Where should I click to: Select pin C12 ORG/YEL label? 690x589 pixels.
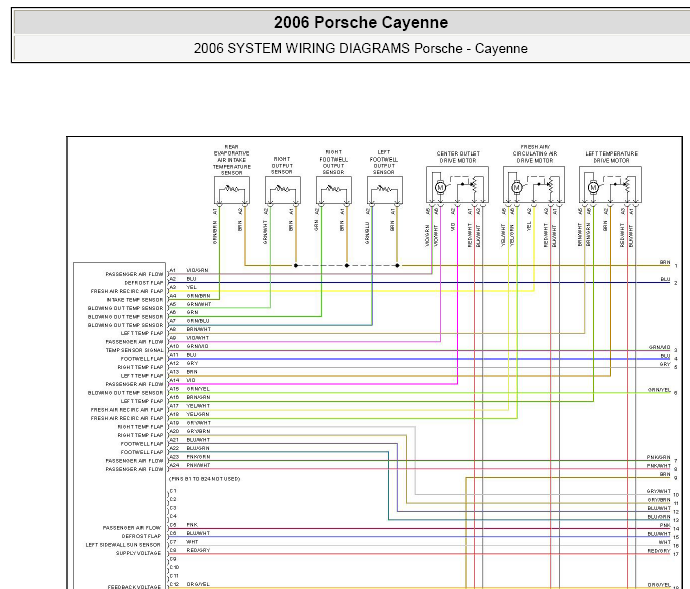pyautogui.click(x=190, y=584)
